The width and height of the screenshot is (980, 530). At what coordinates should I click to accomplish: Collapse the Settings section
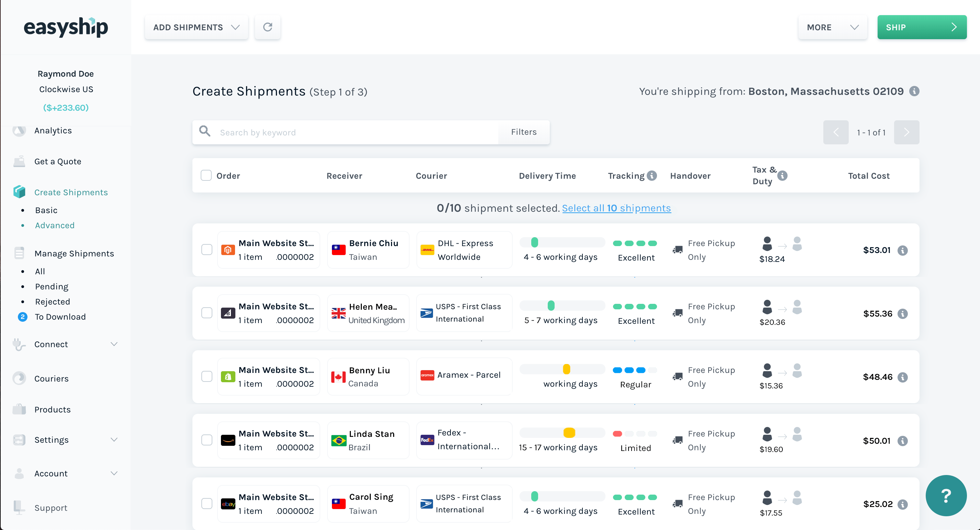click(114, 440)
